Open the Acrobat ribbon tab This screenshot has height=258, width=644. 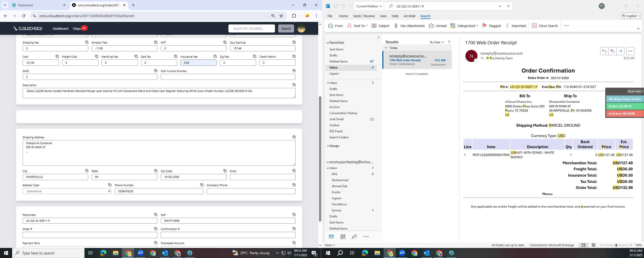(x=409, y=16)
